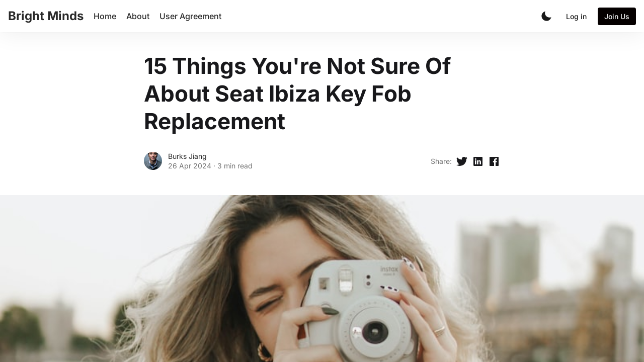Click the Log in button
Image resolution: width=644 pixels, height=362 pixels.
pyautogui.click(x=576, y=16)
